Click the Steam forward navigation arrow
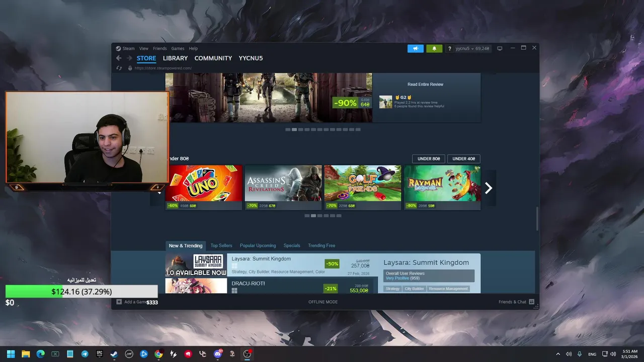Viewport: 644px width, 362px height. (x=129, y=58)
